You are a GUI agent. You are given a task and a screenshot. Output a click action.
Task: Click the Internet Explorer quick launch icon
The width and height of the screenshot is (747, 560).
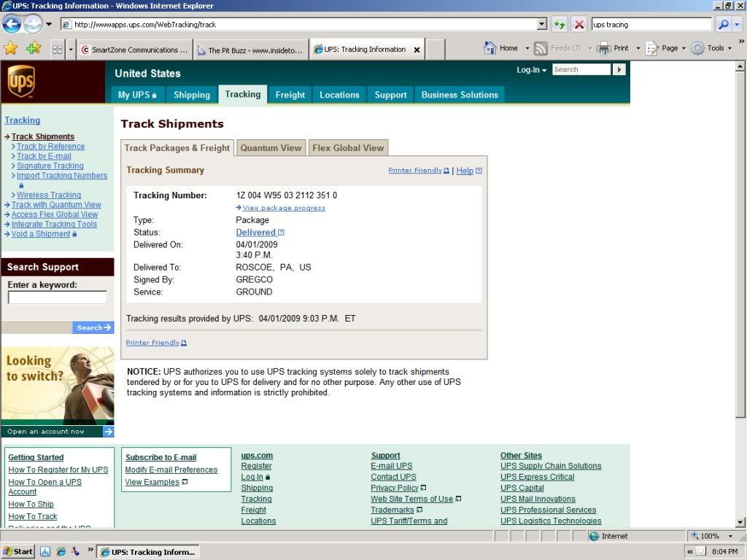[61, 551]
